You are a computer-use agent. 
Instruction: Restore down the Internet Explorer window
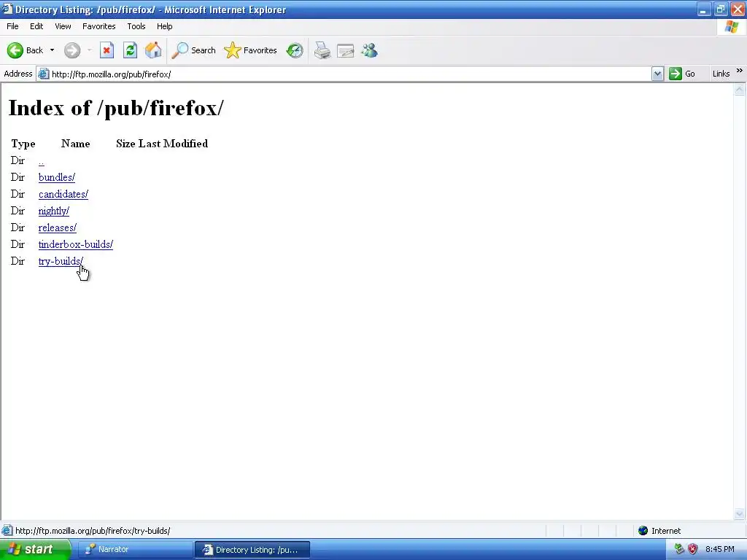tap(721, 9)
